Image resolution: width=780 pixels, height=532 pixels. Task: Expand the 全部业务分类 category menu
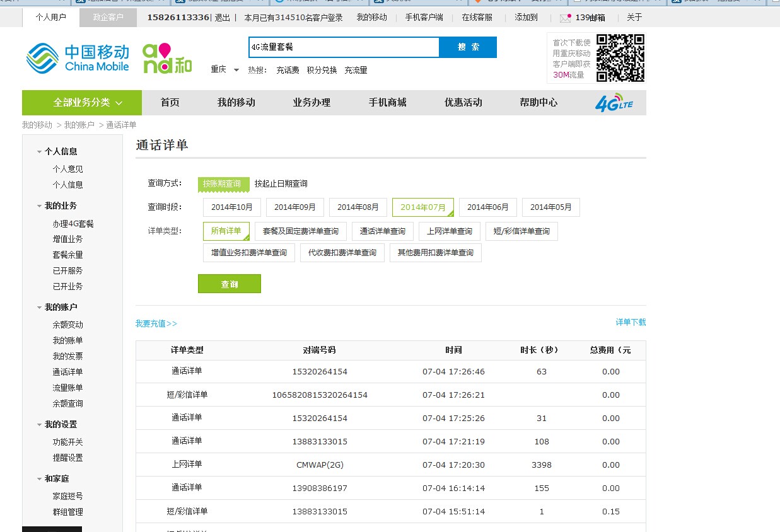click(88, 103)
